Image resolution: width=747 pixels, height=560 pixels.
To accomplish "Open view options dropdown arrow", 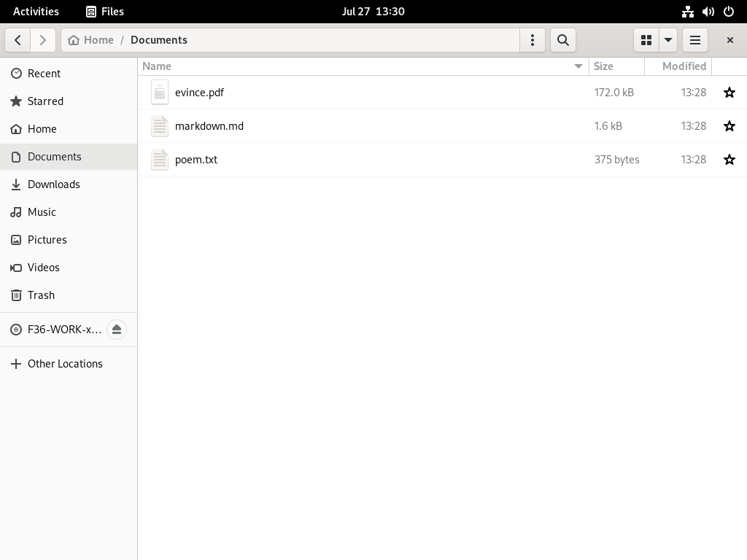I will (x=668, y=40).
